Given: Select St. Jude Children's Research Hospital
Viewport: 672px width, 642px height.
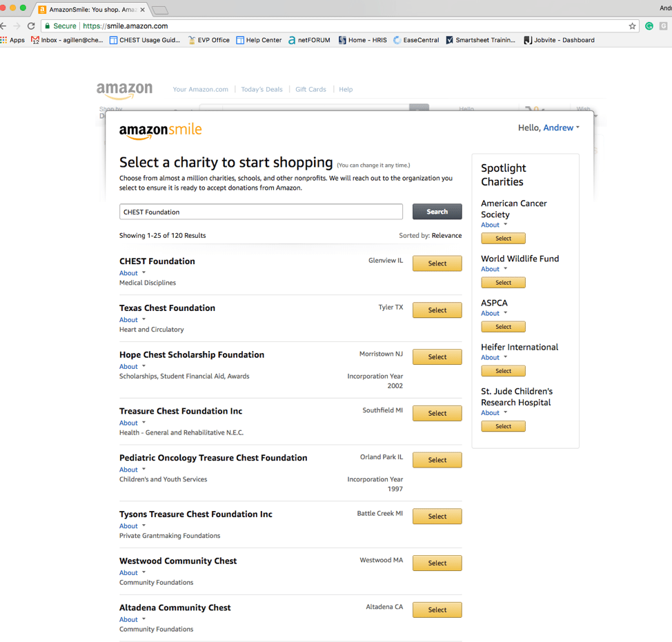Looking at the screenshot, I should click(x=503, y=425).
